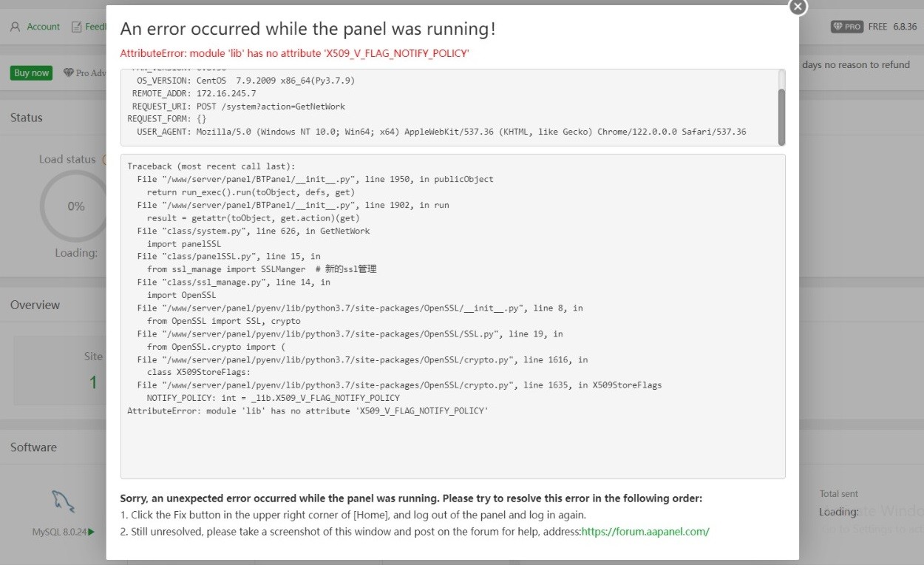Image resolution: width=924 pixels, height=568 pixels.
Task: Click the Overview section header
Action: tap(35, 305)
